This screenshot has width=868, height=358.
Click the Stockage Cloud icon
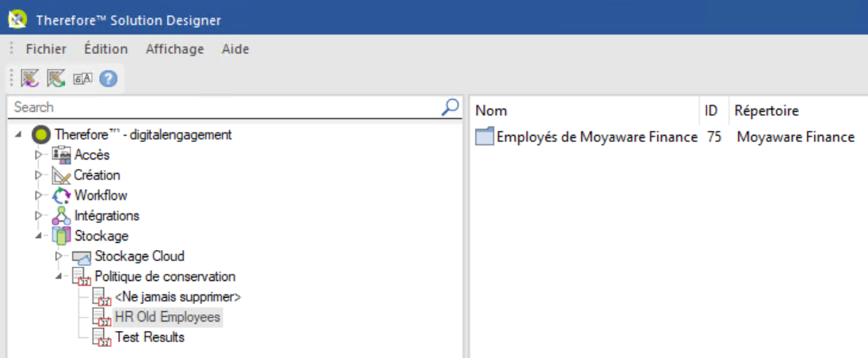click(82, 257)
